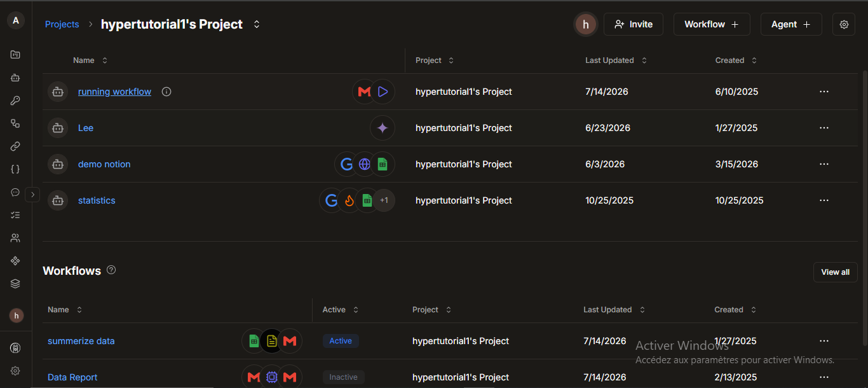Image resolution: width=868 pixels, height=388 pixels.
Task: Open more options for summerize data row
Action: click(x=824, y=341)
